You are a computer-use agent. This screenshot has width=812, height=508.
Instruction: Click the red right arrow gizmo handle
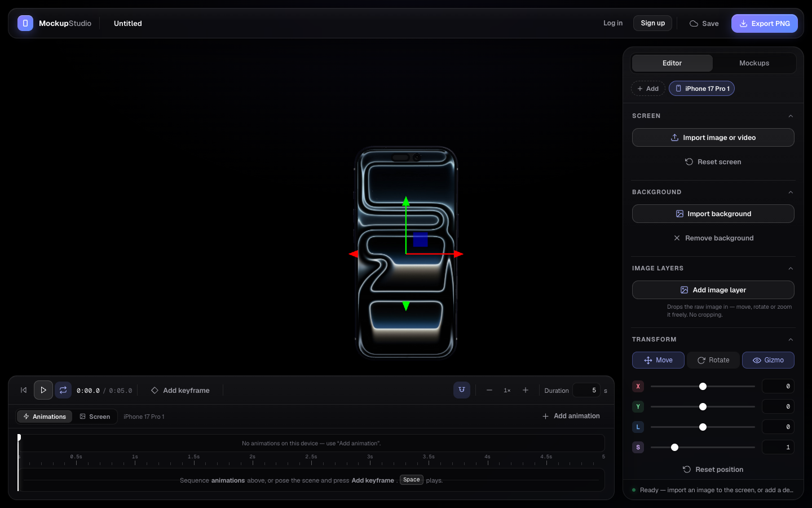458,254
